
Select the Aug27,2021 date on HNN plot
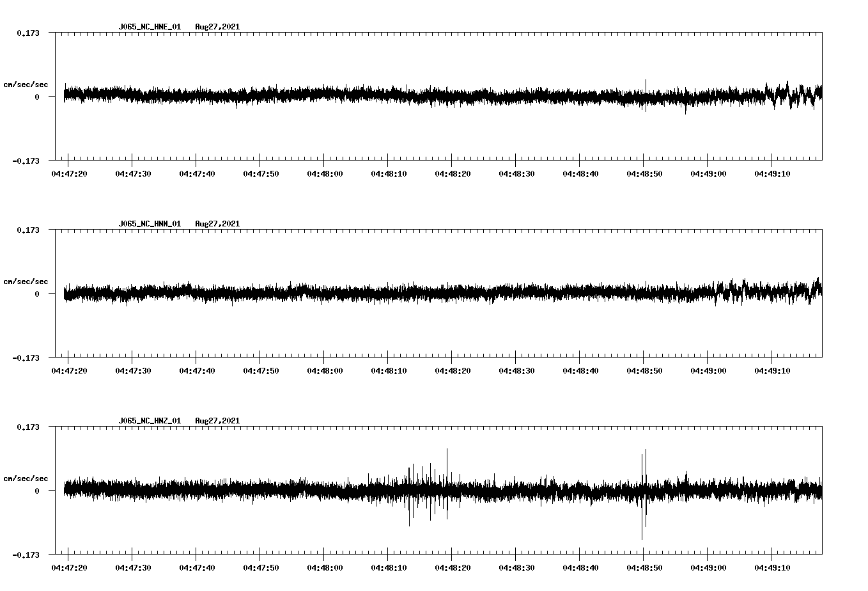(217, 224)
